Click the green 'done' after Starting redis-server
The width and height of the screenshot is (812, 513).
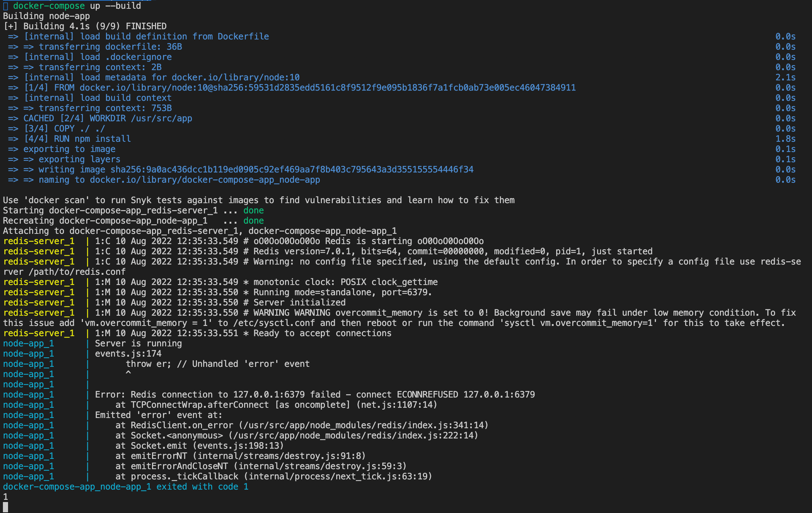point(253,210)
